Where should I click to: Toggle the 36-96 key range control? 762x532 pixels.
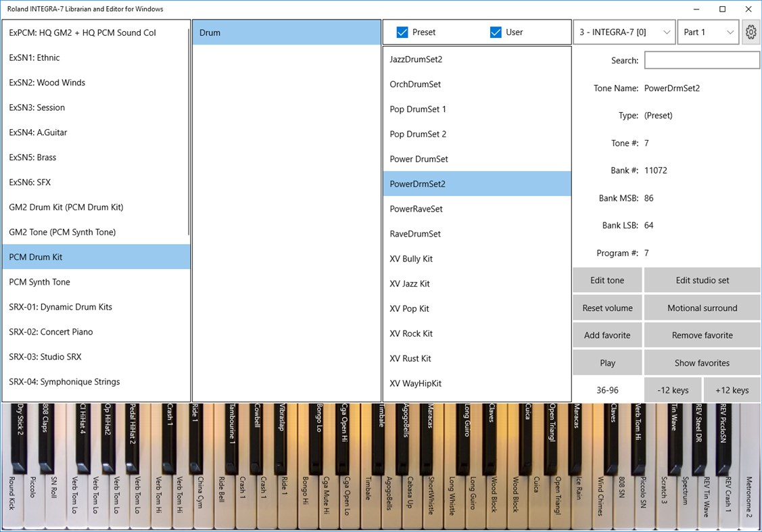tap(606, 389)
